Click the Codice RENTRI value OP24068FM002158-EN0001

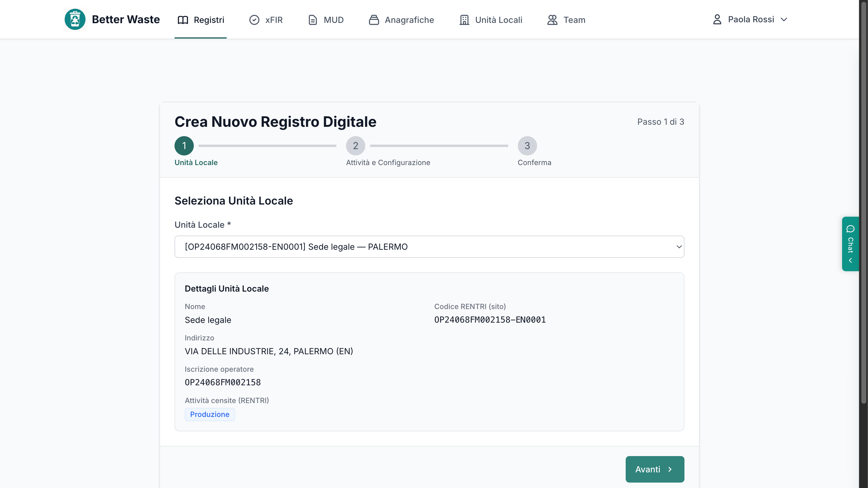[489, 320]
